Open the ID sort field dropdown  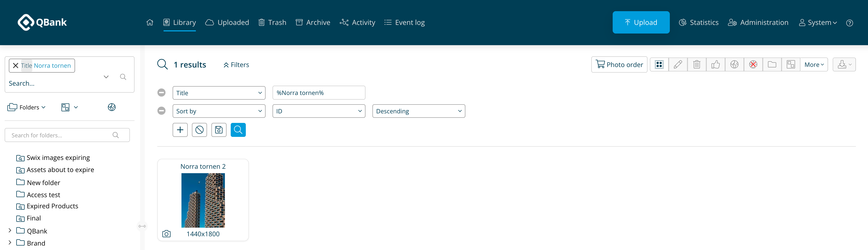[x=319, y=111]
